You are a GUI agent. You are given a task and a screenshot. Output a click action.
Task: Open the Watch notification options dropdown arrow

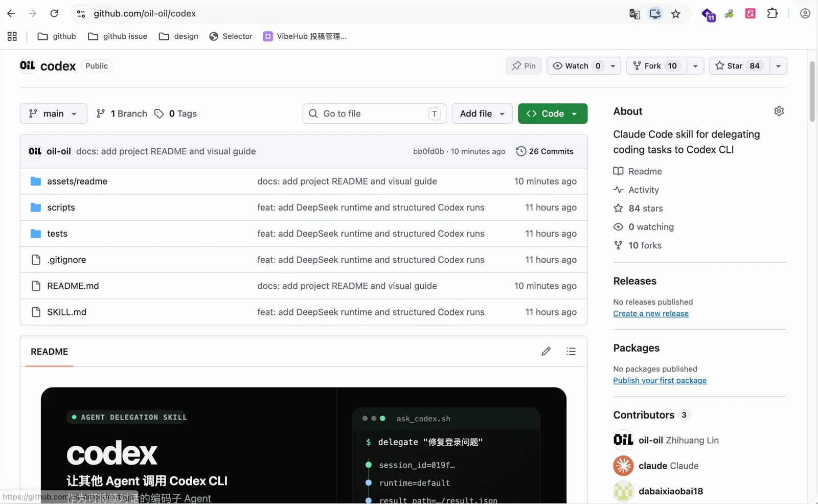pyautogui.click(x=613, y=66)
